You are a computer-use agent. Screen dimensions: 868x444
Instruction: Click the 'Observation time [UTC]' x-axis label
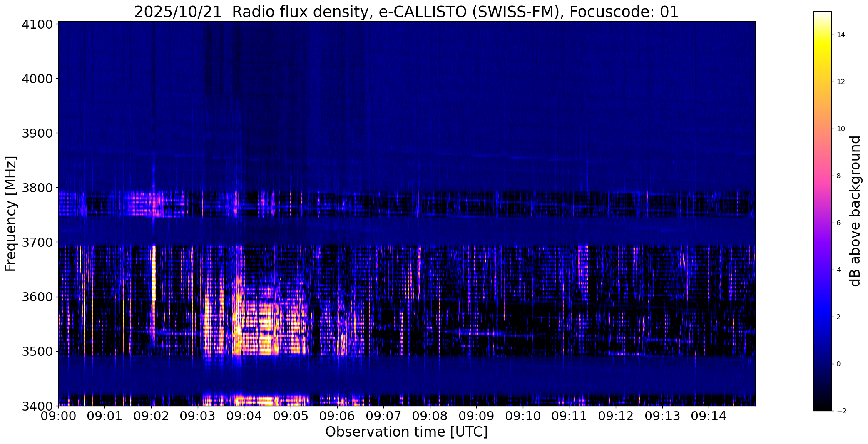point(406,432)
